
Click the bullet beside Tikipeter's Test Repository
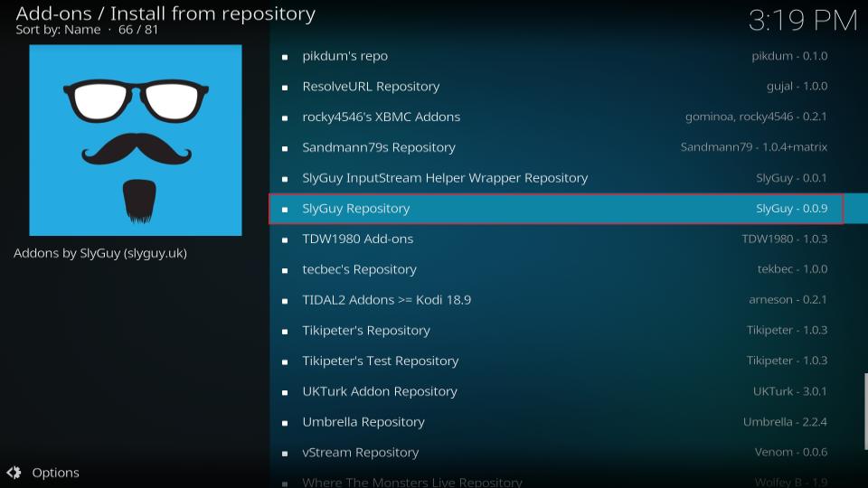[285, 361]
